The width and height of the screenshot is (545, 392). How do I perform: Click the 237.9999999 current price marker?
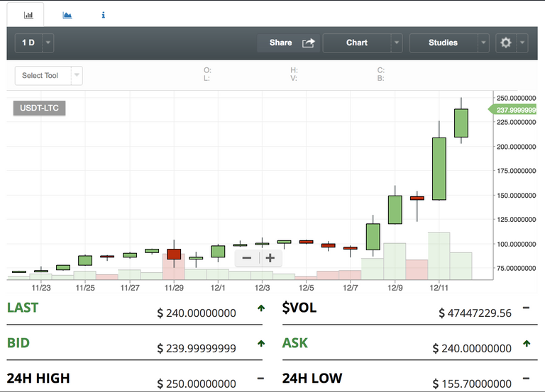(513, 110)
